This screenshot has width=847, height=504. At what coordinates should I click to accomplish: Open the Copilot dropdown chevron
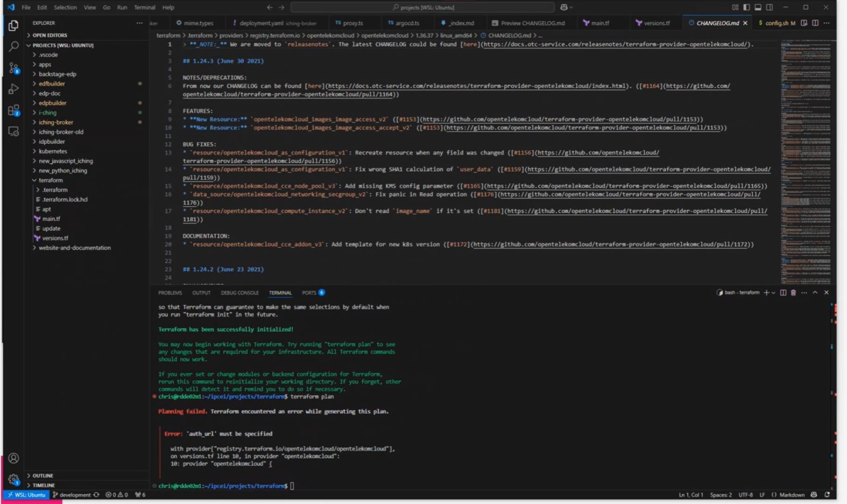pos(571,7)
